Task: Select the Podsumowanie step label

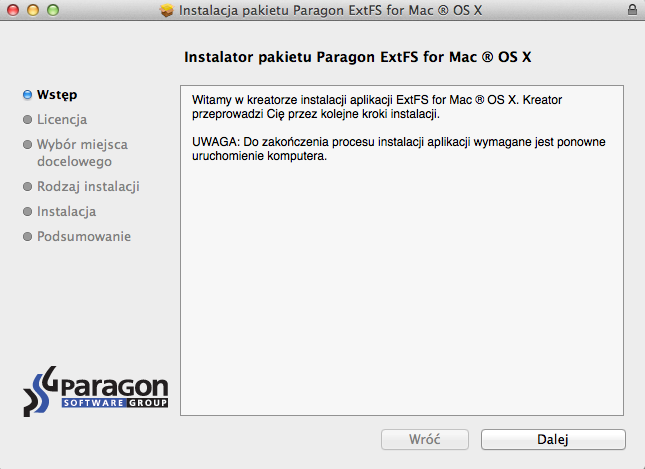Action: point(84,237)
